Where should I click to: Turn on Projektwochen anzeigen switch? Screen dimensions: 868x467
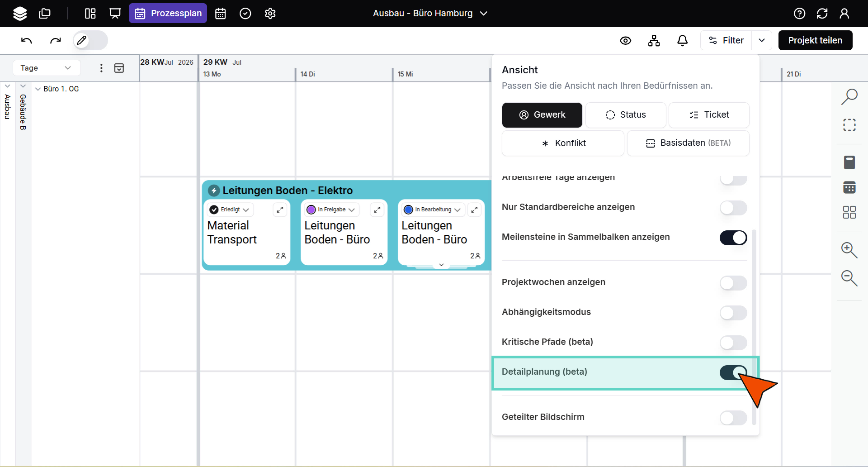(733, 283)
